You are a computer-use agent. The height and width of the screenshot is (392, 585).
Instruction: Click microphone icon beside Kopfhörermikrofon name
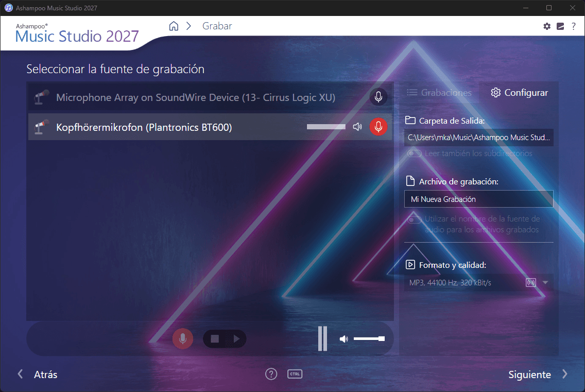pos(41,127)
